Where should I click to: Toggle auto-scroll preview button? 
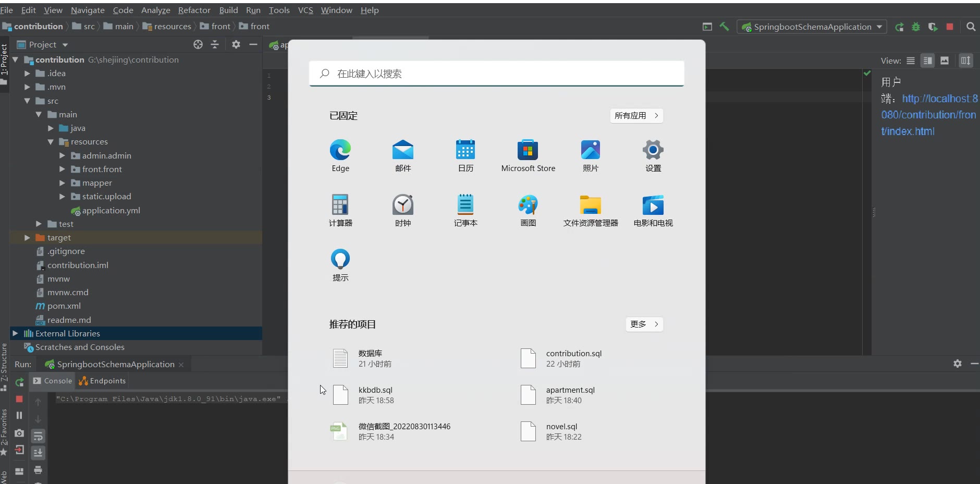[966, 60]
